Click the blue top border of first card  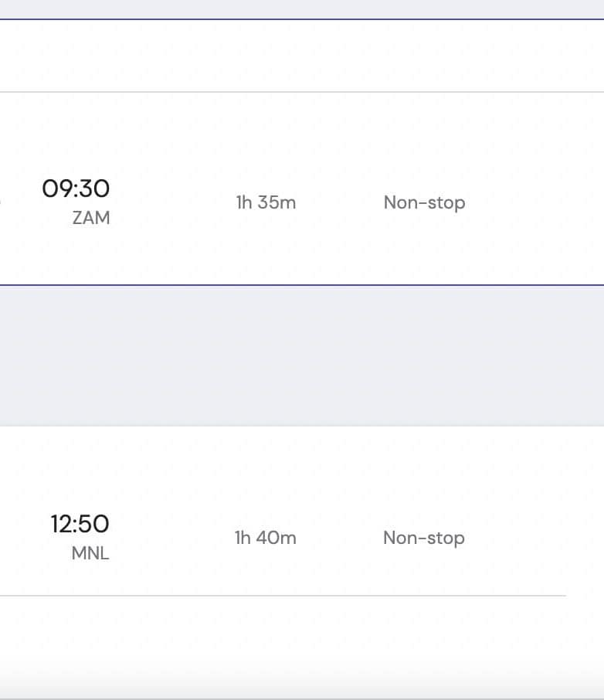tap(301, 19)
